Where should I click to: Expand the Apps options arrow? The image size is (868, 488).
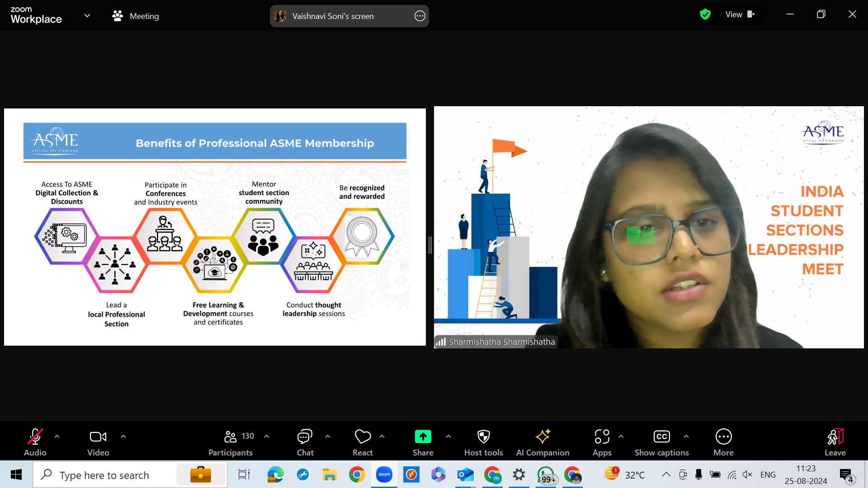tap(621, 436)
